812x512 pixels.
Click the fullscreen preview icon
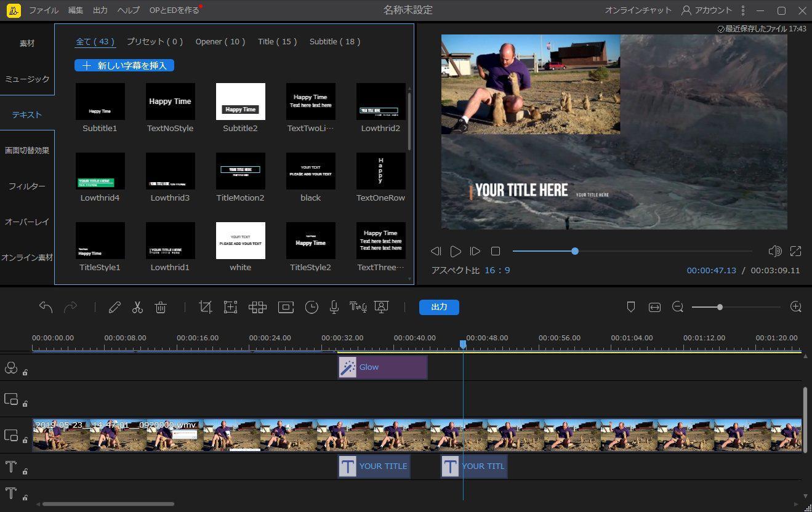(x=795, y=251)
